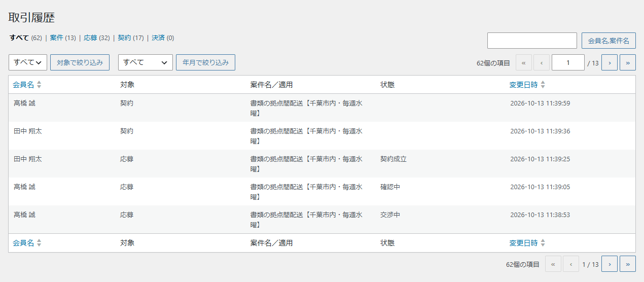Open 高橋 誠 in the 11:39:59 row

click(x=24, y=103)
